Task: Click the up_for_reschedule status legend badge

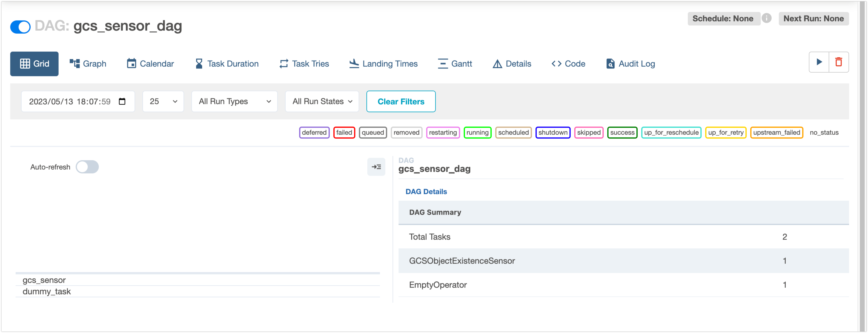Action: [x=671, y=133]
